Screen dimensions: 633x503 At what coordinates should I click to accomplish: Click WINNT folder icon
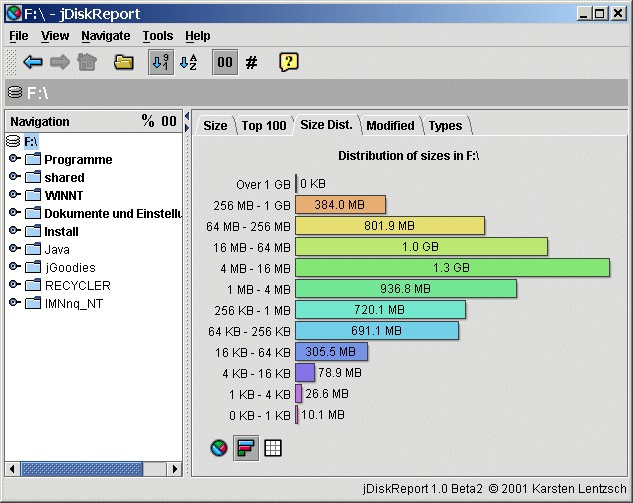coord(33,195)
